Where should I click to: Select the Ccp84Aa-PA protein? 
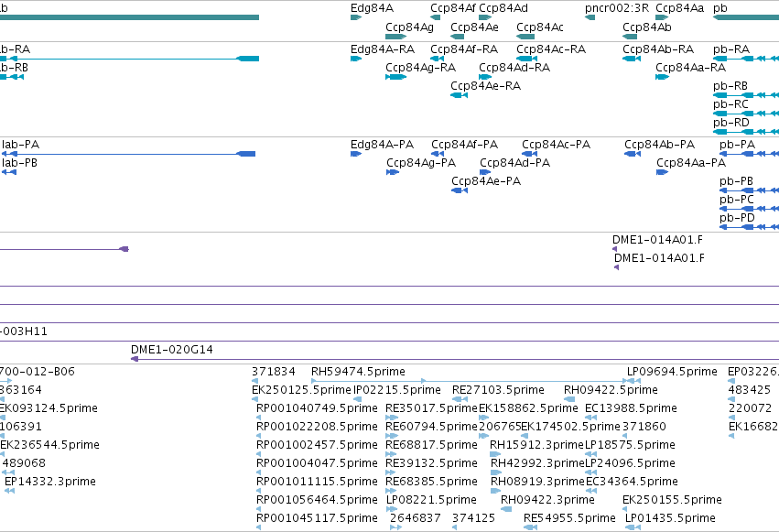coord(662,172)
